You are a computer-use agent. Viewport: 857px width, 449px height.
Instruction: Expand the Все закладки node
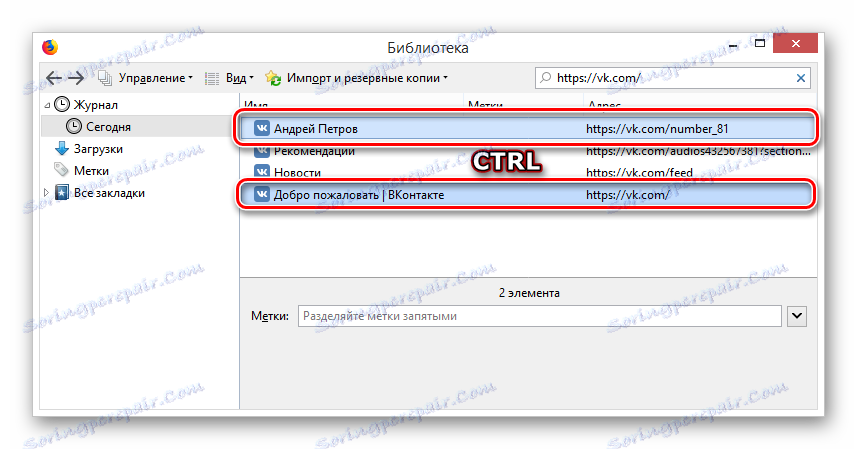[46, 192]
